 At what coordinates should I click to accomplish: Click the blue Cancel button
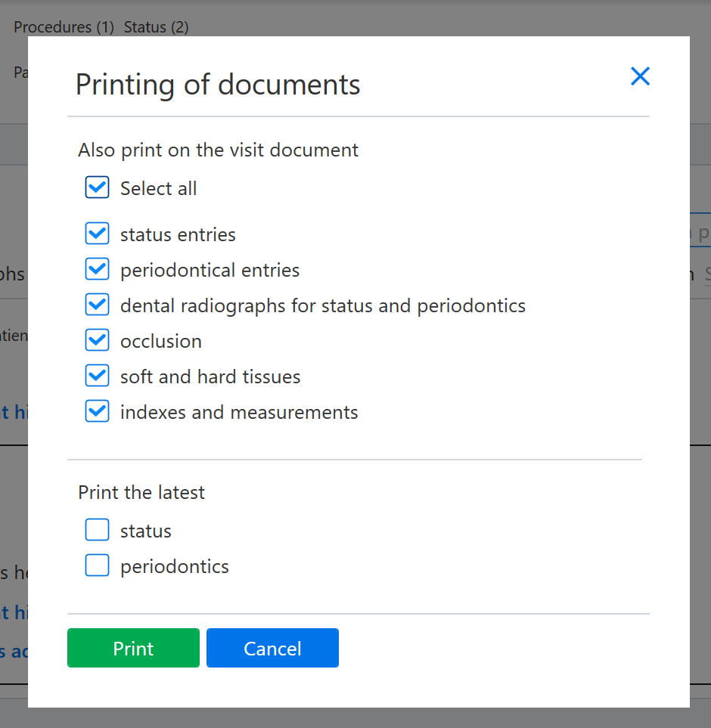[x=272, y=648]
